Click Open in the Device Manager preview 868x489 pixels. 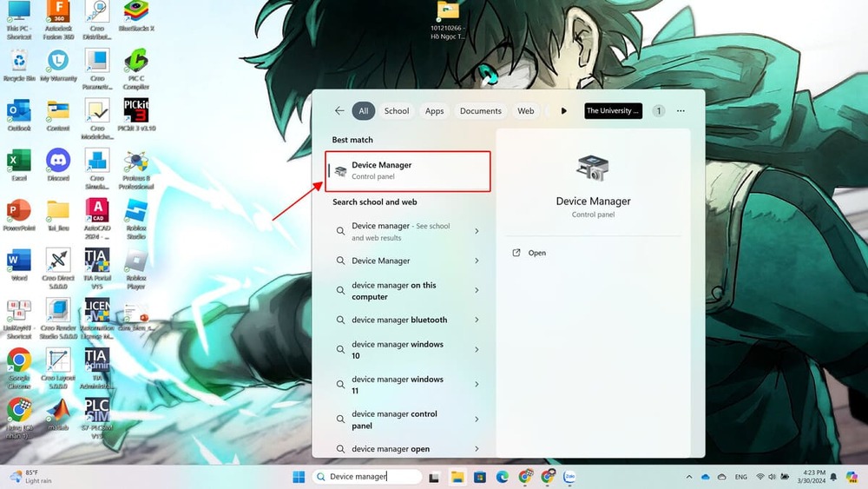(x=536, y=253)
